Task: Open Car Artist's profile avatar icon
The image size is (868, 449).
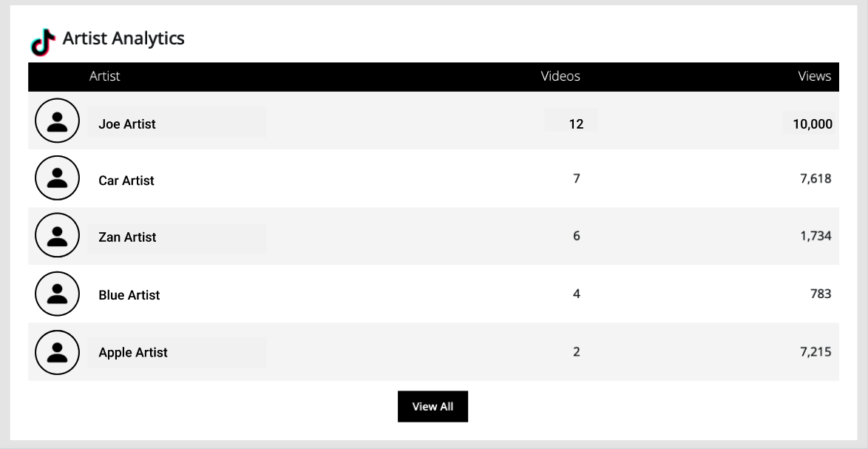Action: point(57,178)
